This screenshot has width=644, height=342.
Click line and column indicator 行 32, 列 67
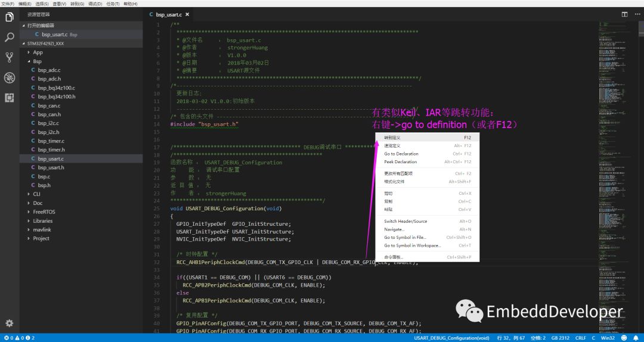click(511, 338)
